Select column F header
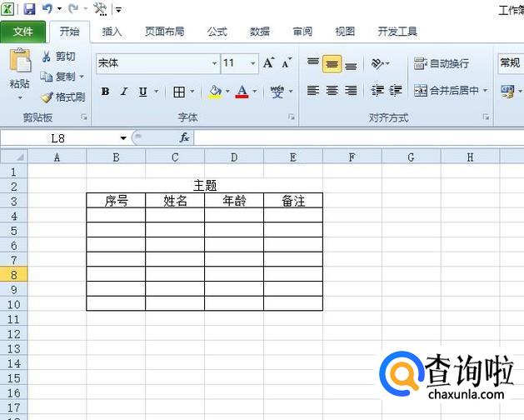This screenshot has height=420, width=524. pyautogui.click(x=352, y=157)
